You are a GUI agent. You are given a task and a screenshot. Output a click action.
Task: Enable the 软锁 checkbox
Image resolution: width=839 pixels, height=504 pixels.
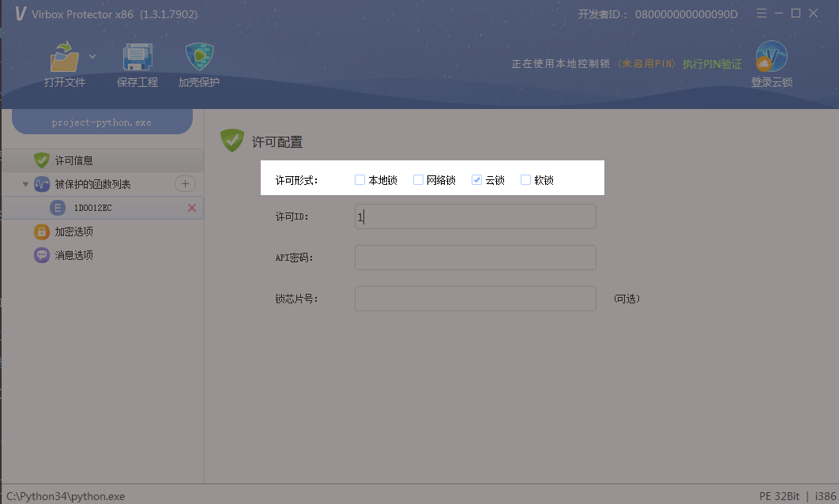(525, 180)
